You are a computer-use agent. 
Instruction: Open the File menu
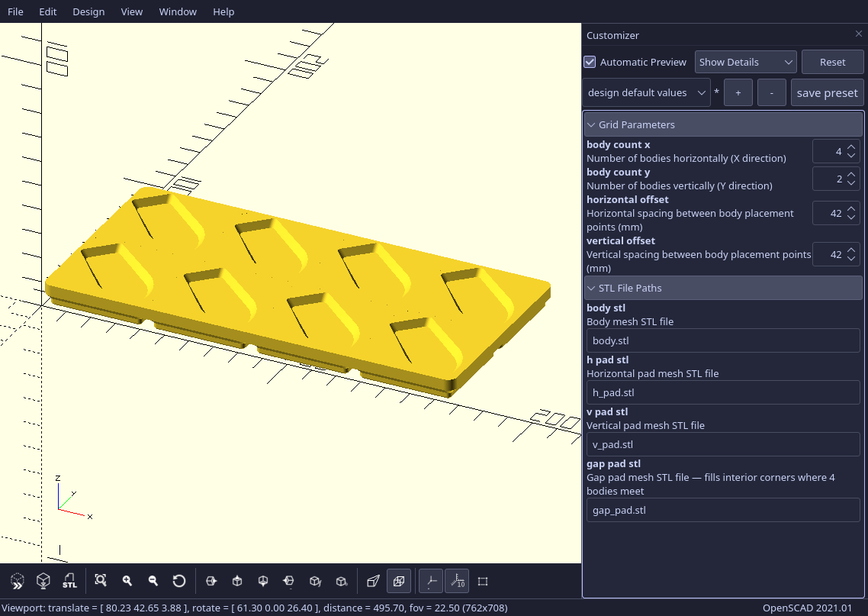[15, 11]
